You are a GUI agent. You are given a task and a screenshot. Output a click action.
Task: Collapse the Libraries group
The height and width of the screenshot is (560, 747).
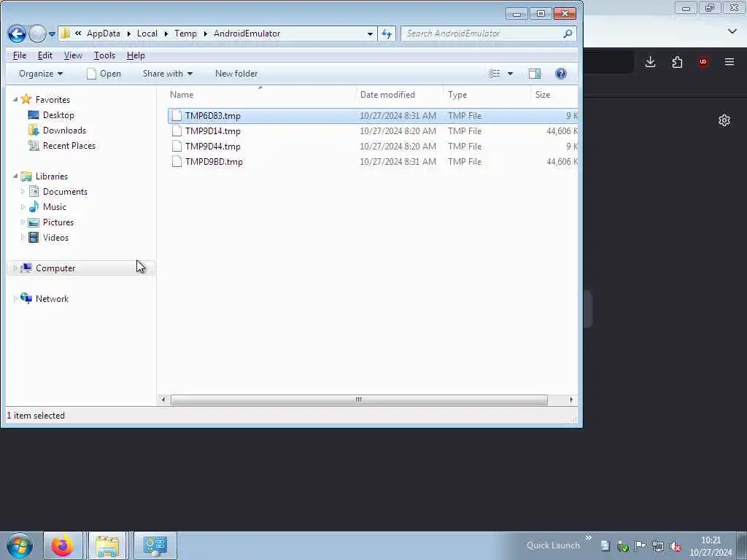click(x=15, y=176)
